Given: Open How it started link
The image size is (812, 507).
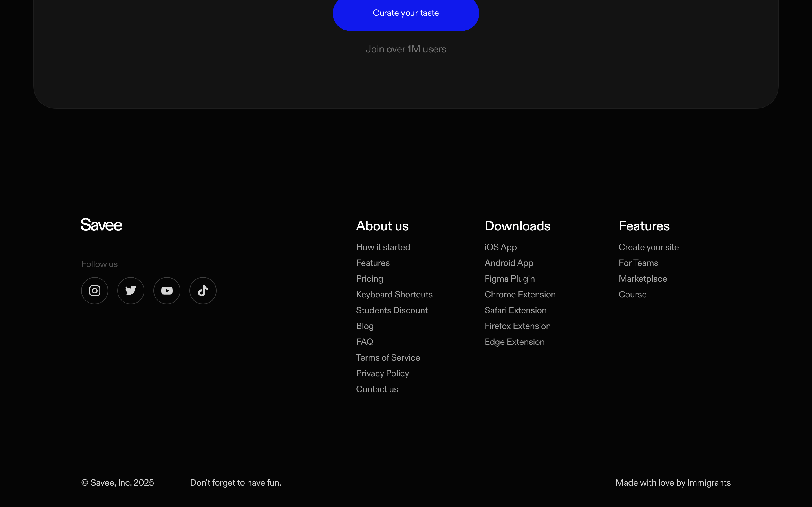Looking at the screenshot, I should 383,247.
